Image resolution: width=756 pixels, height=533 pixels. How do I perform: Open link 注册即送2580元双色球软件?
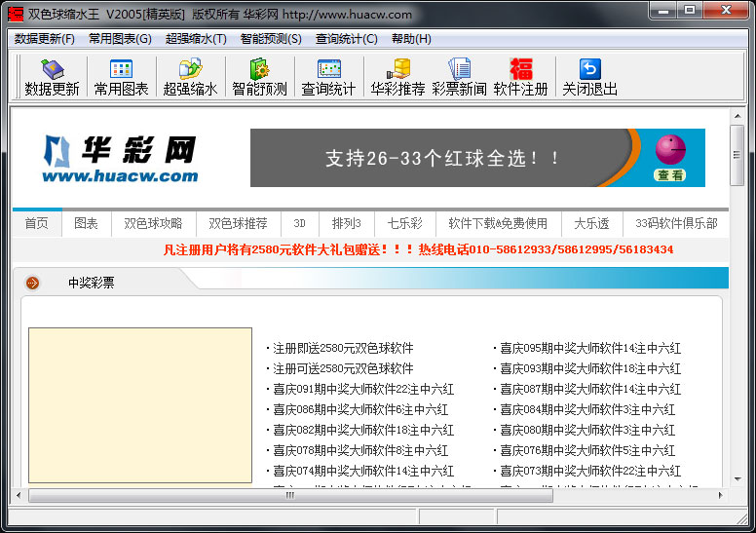[x=343, y=348]
